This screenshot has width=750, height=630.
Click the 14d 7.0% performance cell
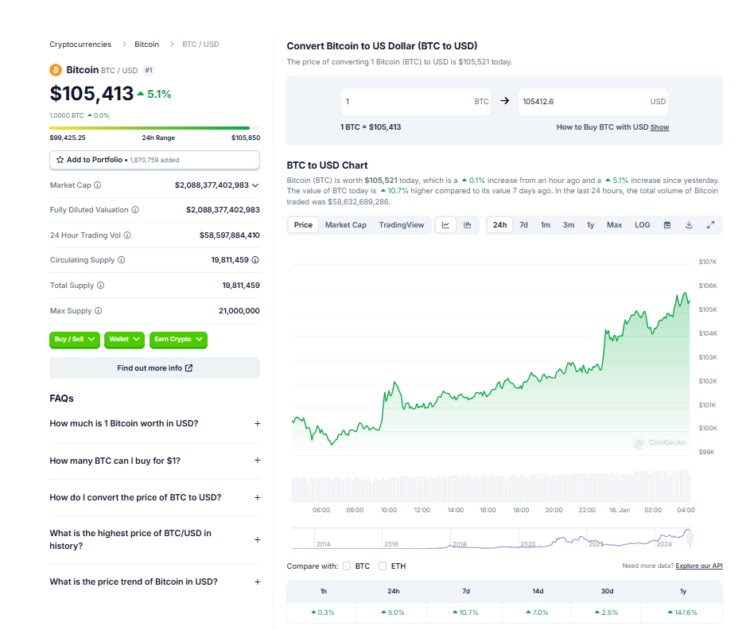[x=537, y=612]
